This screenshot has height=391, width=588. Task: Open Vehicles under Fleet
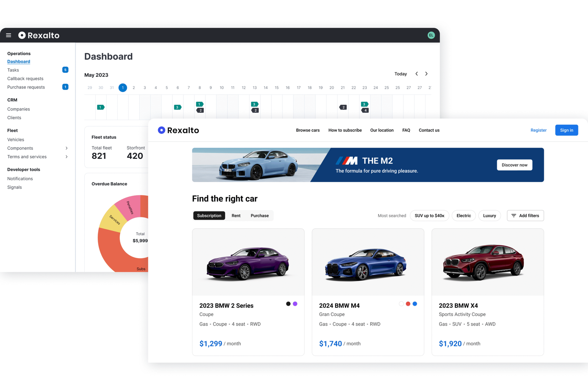point(16,140)
